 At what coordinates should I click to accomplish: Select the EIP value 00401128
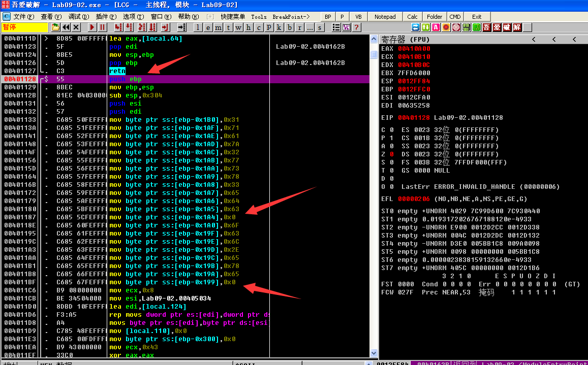414,118
